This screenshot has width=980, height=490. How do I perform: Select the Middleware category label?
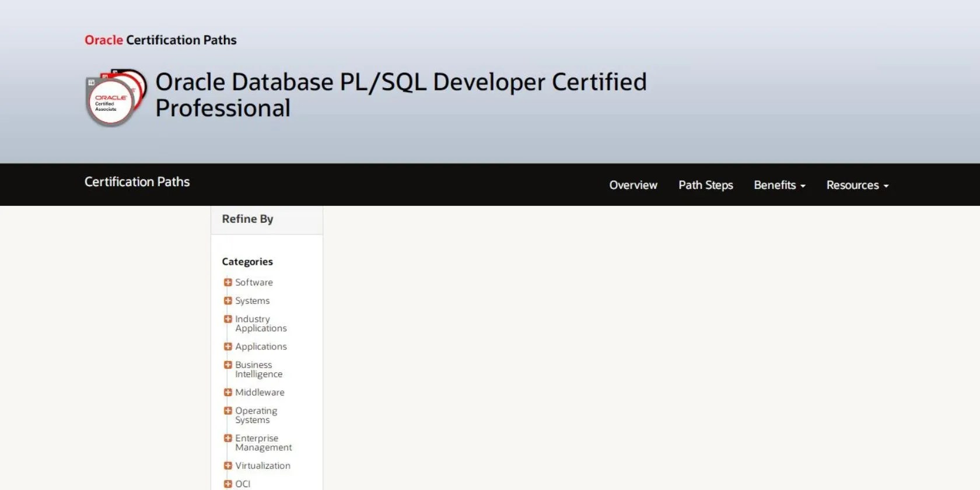click(260, 393)
